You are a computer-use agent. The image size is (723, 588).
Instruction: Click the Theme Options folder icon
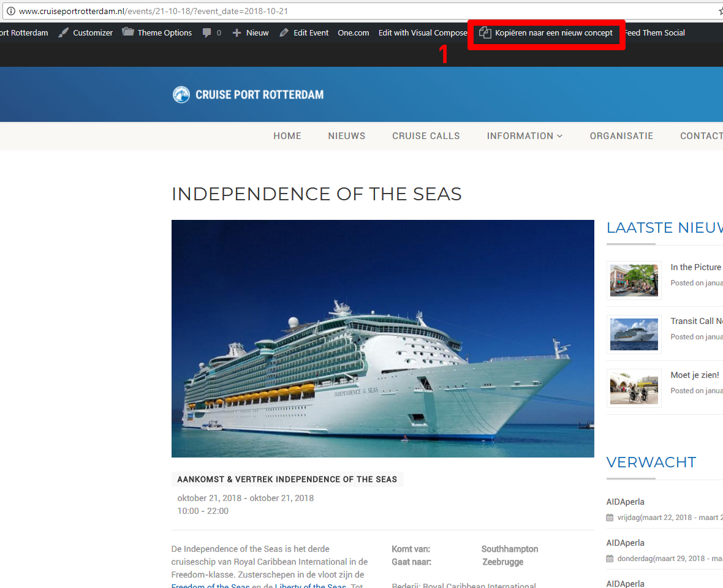point(127,32)
